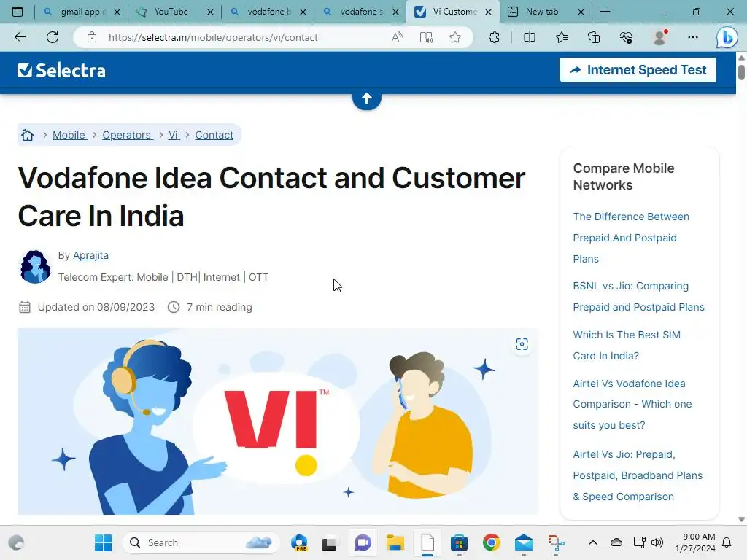The image size is (747, 560).
Task: Open the Split screen icon
Action: (530, 37)
